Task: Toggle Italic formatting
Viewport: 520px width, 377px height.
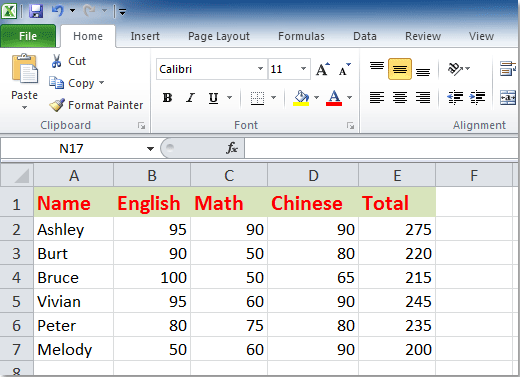Action: point(190,98)
